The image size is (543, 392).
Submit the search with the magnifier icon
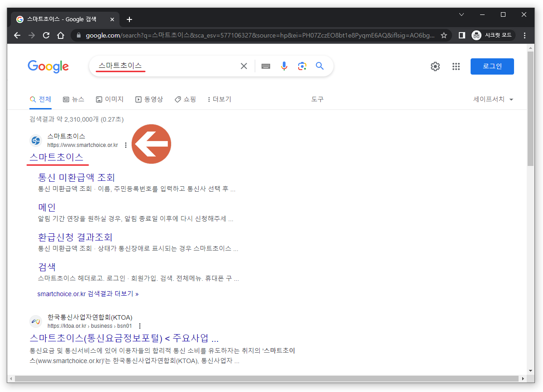click(320, 66)
